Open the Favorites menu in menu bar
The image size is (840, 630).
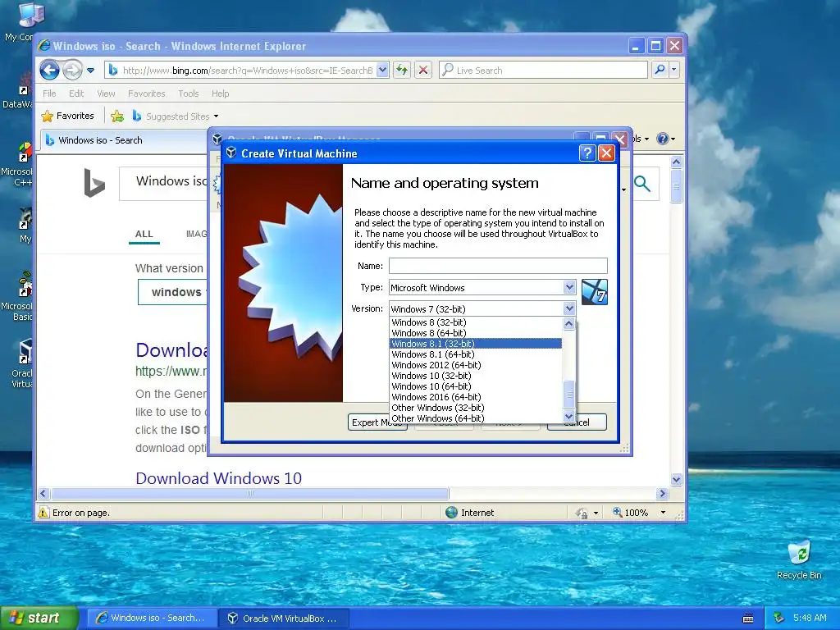click(146, 94)
